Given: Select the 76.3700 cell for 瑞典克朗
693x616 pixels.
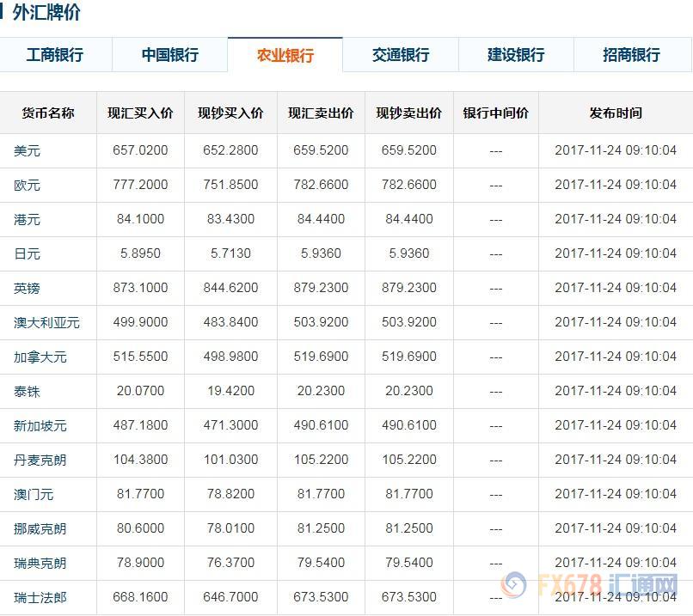Looking at the screenshot, I should tap(230, 563).
